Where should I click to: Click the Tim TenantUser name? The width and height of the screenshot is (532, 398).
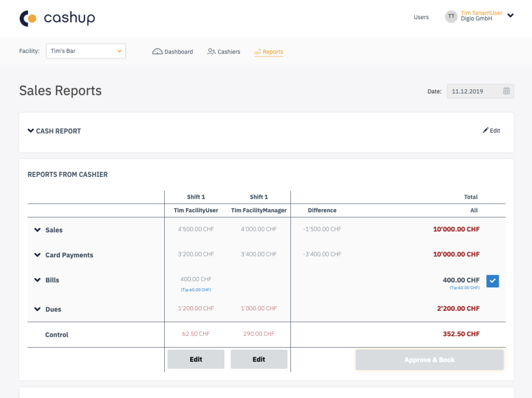pos(482,13)
